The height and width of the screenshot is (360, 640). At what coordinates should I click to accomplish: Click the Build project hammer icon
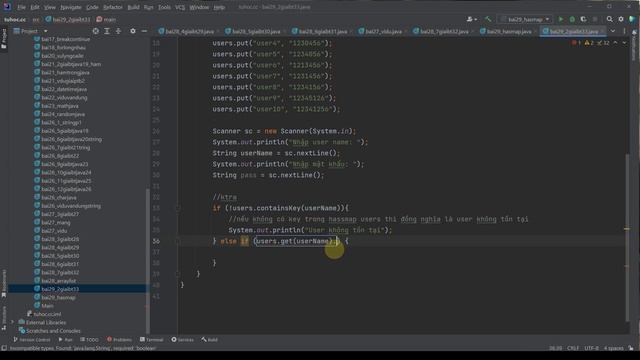[488, 19]
